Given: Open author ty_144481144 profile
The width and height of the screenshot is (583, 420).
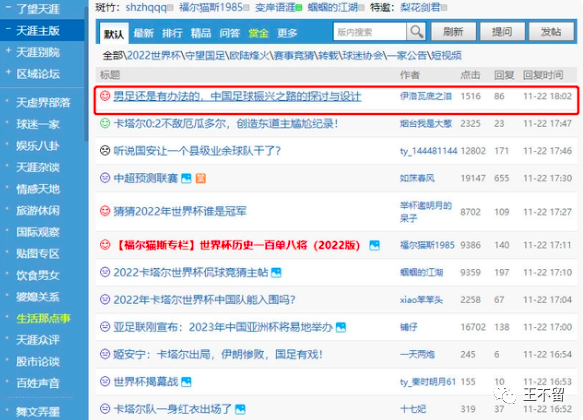Looking at the screenshot, I should pos(428,151).
